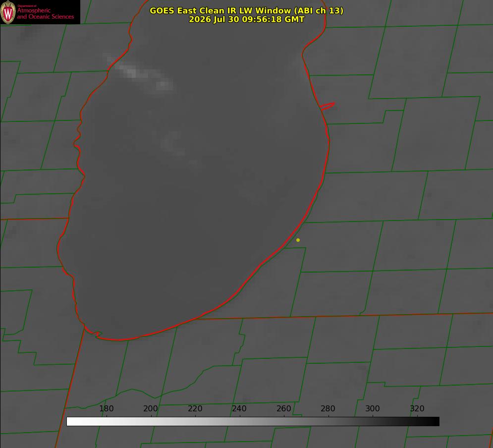
Task: Pick the 320 colorbar tick label
Action: 417,408
